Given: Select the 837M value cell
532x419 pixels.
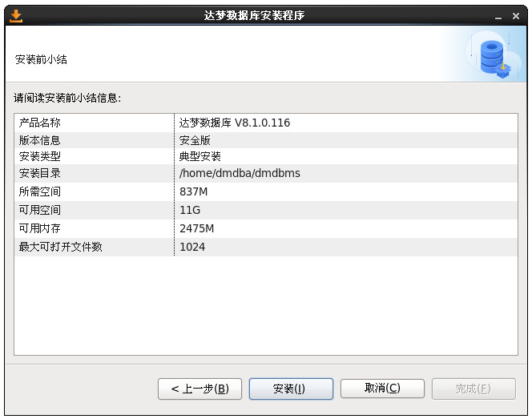Looking at the screenshot, I should click(193, 191).
